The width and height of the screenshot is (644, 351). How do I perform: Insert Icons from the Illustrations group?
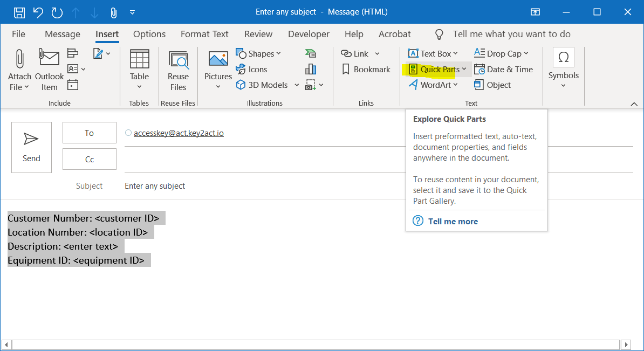[252, 70]
